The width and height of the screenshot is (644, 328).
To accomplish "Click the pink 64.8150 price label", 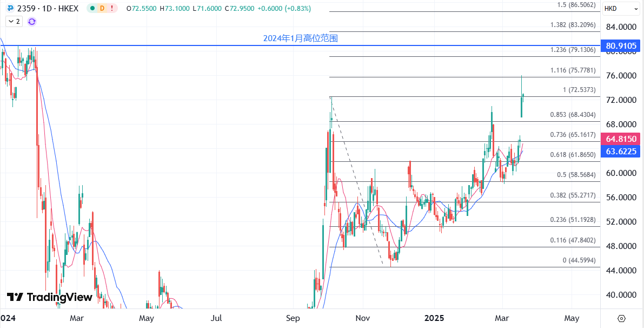I will tap(621, 139).
